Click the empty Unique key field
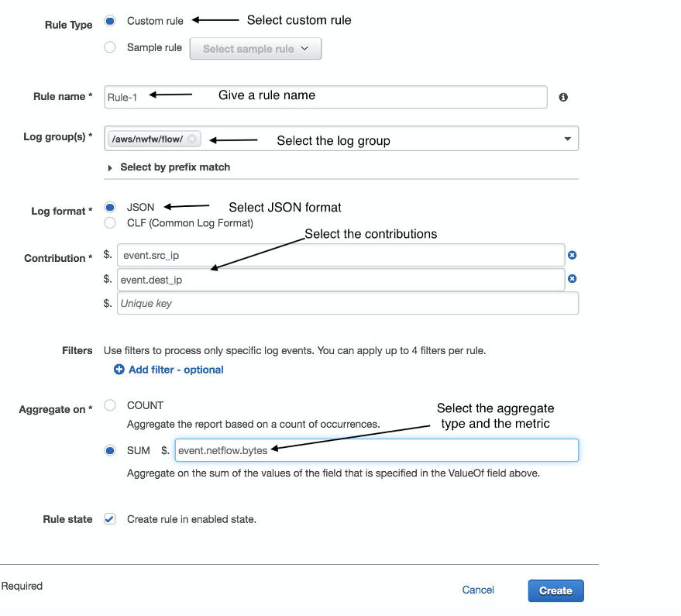The image size is (681, 616). coord(347,304)
